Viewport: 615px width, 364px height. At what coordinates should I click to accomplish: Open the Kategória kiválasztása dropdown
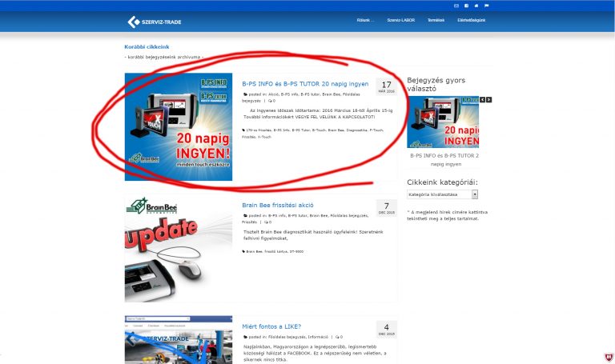pos(442,194)
